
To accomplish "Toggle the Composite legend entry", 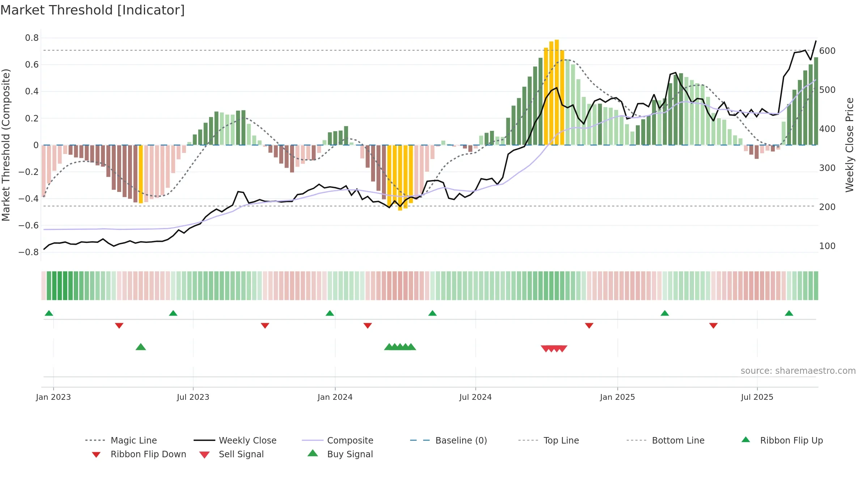I will tap(337, 440).
